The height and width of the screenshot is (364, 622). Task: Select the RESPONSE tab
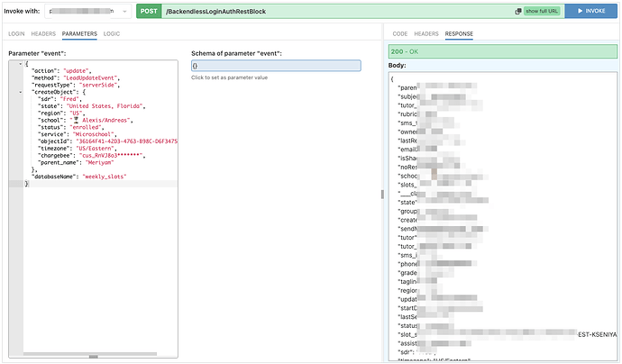point(459,33)
